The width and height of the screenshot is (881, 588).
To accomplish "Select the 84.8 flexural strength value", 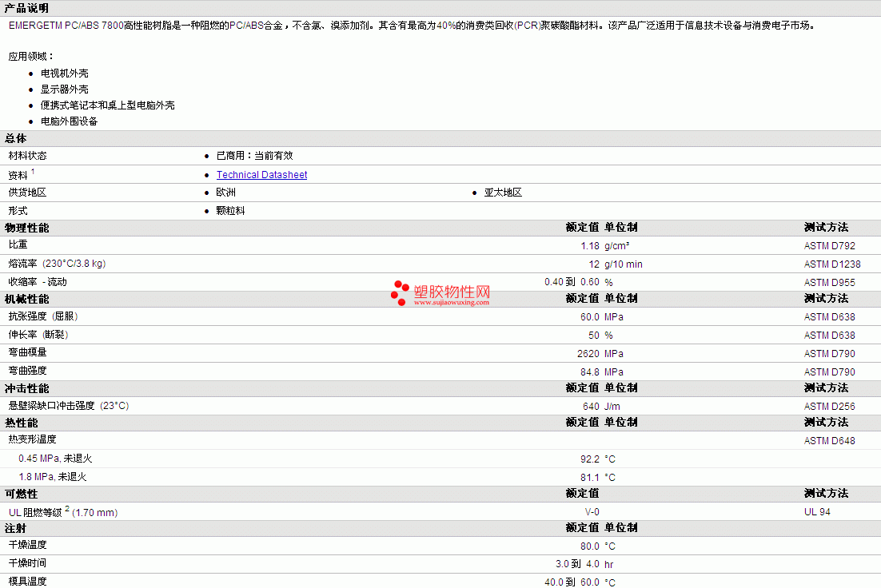I will (590, 372).
